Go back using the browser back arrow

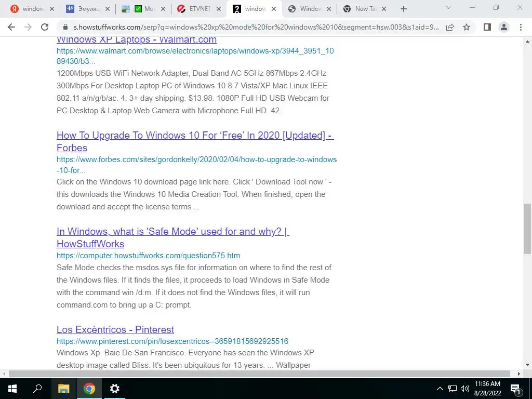coord(11,27)
